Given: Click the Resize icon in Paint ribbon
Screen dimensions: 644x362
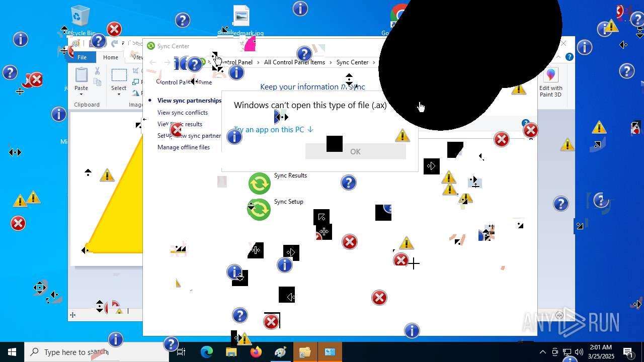Looking at the screenshot, I should 136,82.
